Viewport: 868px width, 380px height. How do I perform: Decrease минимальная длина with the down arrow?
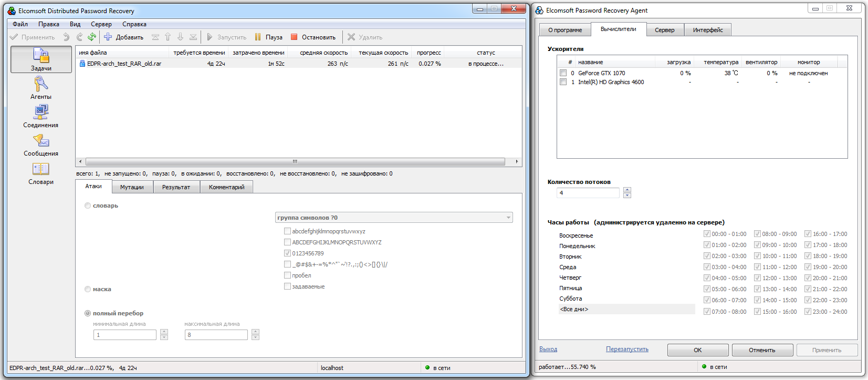click(164, 337)
